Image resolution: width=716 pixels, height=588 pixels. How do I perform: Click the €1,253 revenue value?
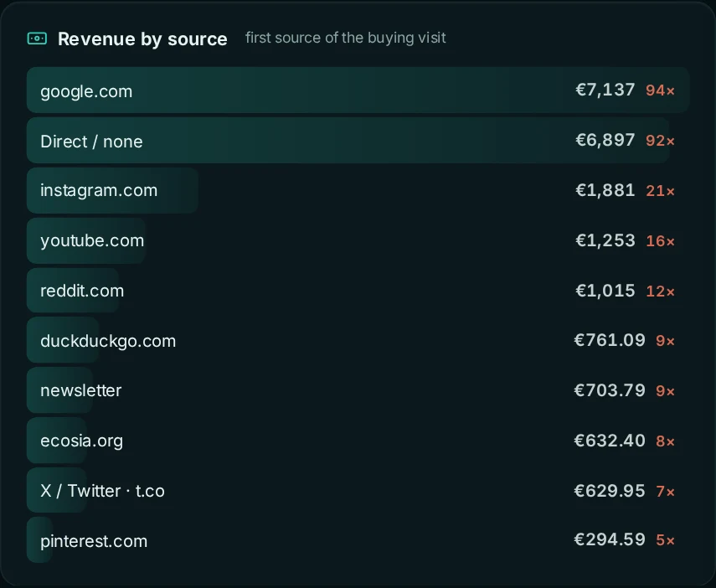[605, 240]
